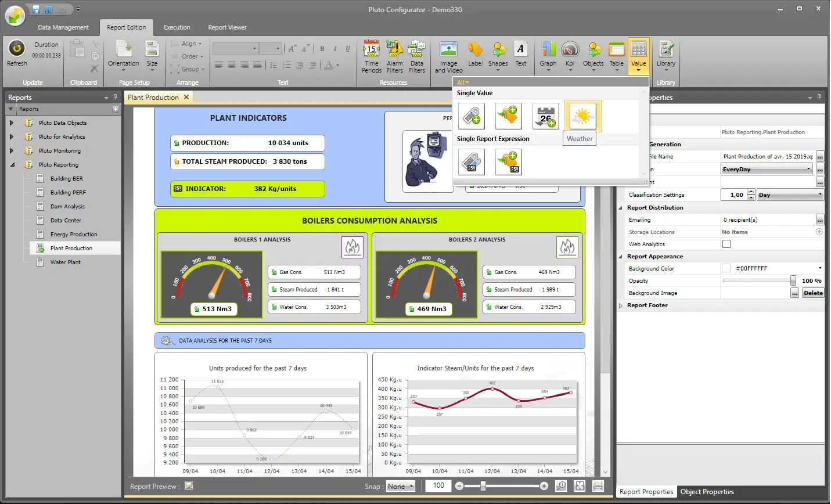Click the Emailing recipients ellipsis button
The height and width of the screenshot is (504, 831).
point(820,220)
